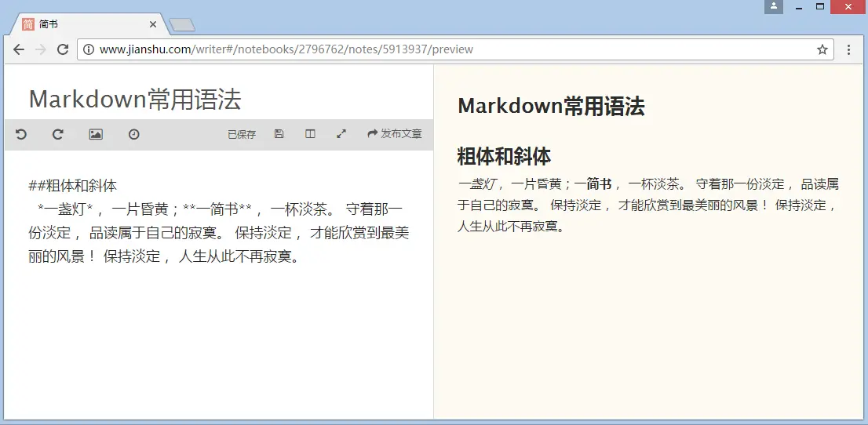Place cursor in markdown body paragraph
The image size is (868, 425).
pos(219,233)
